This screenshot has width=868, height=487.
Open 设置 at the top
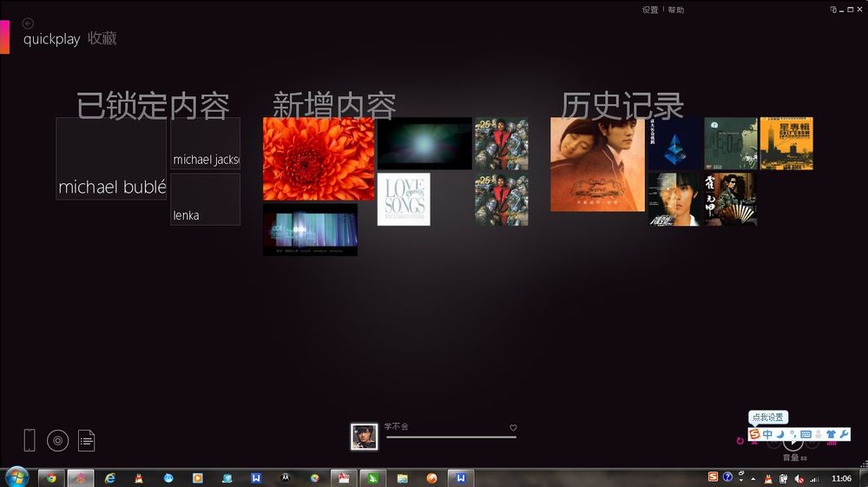point(650,10)
